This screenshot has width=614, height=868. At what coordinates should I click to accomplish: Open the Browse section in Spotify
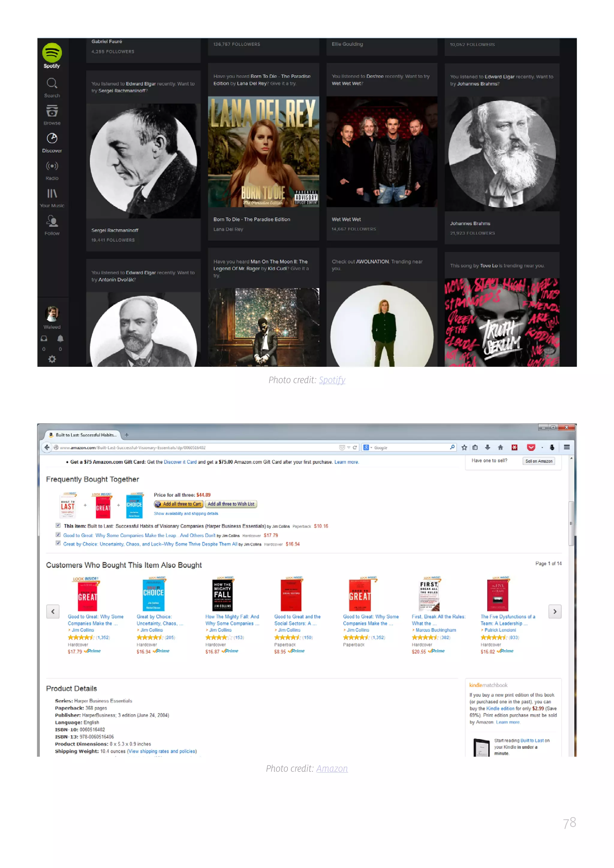click(x=52, y=111)
